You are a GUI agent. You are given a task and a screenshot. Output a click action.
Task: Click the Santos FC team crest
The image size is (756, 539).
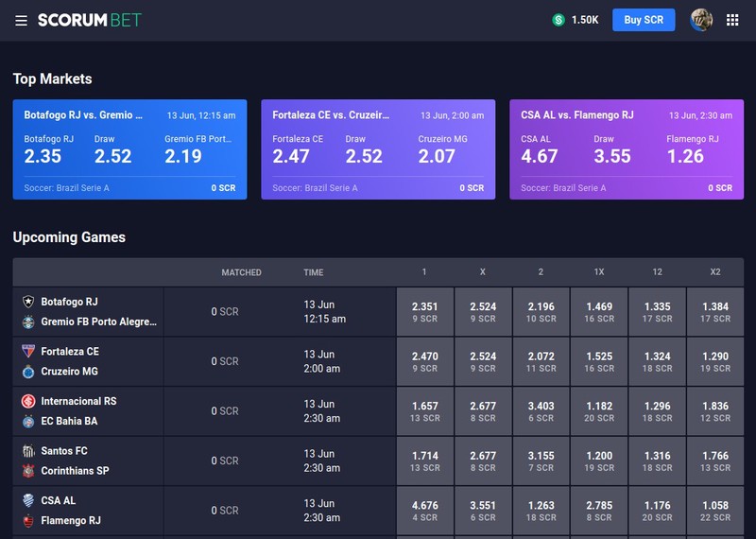(28, 451)
